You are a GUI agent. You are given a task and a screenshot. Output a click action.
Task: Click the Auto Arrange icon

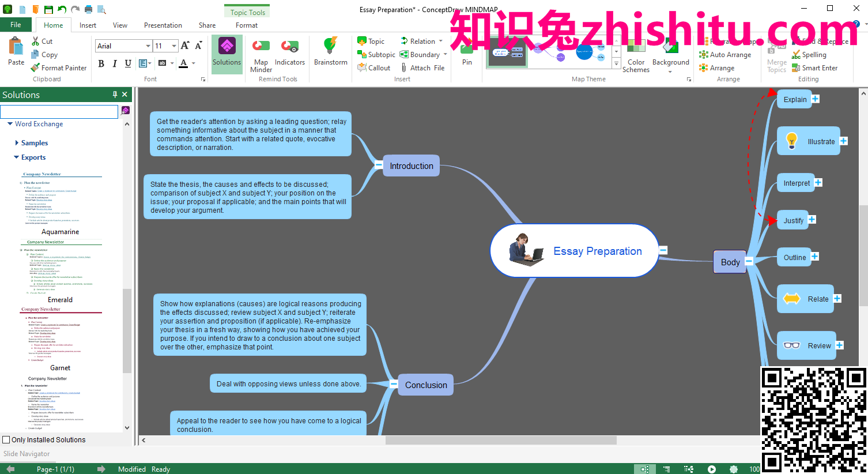704,54
